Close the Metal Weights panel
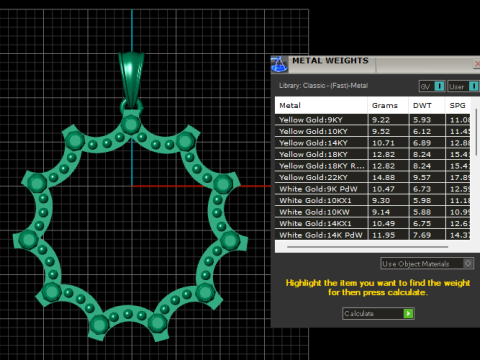The width and height of the screenshot is (480, 360). coord(477,64)
